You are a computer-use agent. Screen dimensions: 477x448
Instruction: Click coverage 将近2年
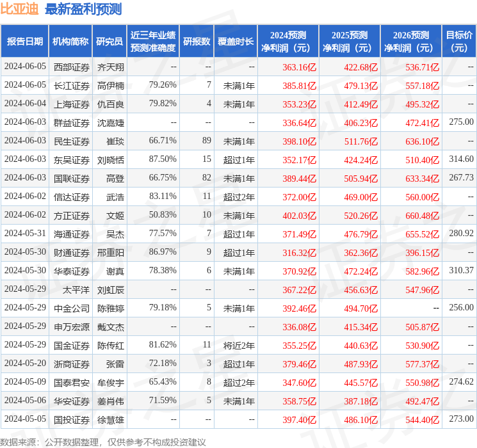point(239,346)
